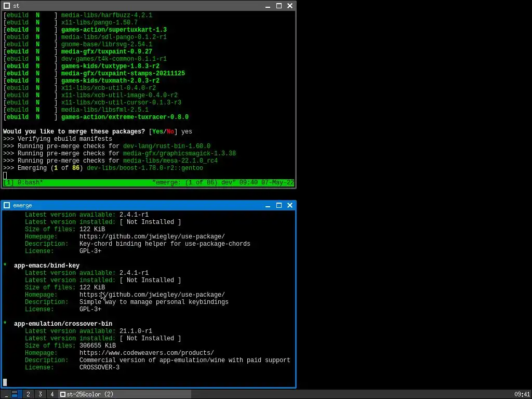
Task: Click "Simple way to manage personal keybindings"
Action: pyautogui.click(x=154, y=302)
